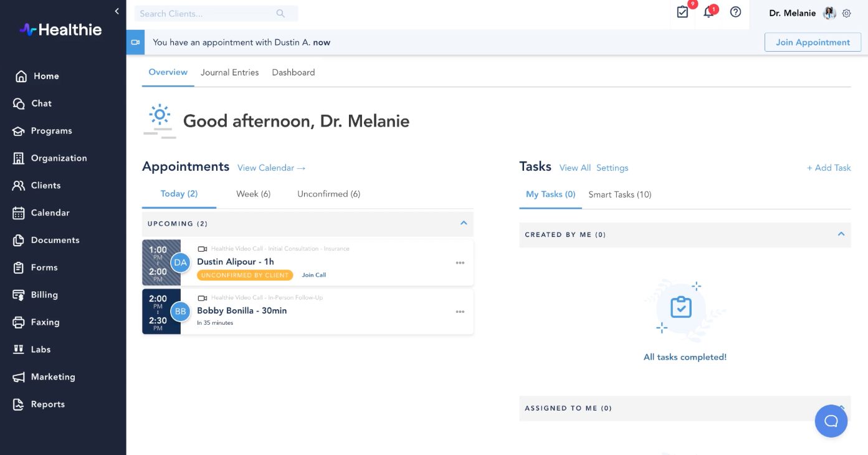The height and width of the screenshot is (455, 868).
Task: Open the settings gear next to Dr. Melanie
Action: coord(847,13)
